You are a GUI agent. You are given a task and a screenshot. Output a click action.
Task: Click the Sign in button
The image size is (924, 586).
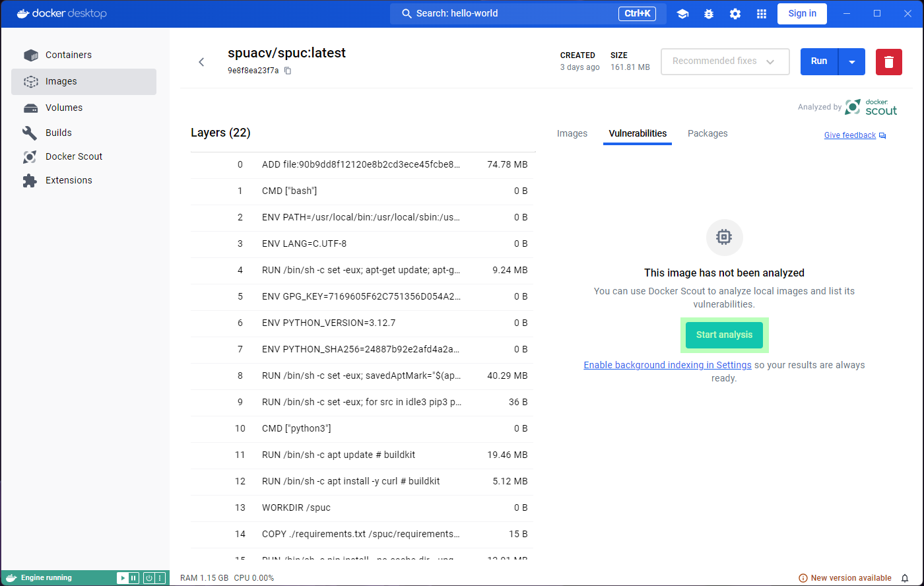[802, 13]
